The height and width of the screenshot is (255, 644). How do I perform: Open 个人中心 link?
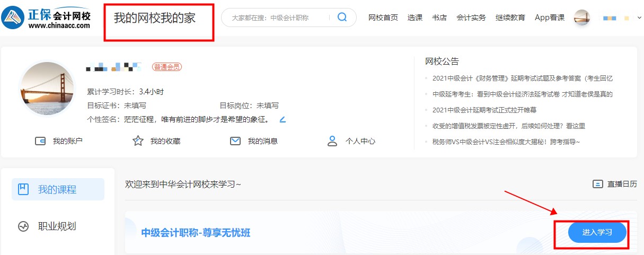pos(360,141)
